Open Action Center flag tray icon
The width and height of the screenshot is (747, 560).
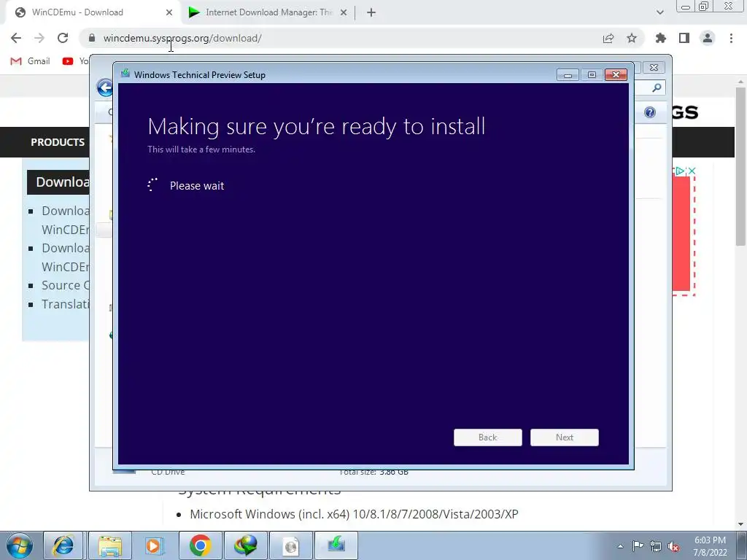pos(638,546)
